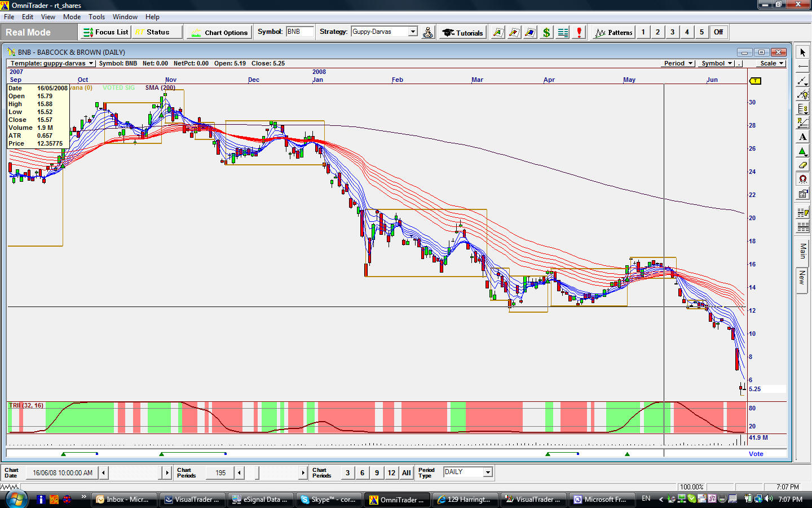Image resolution: width=812 pixels, height=508 pixels.
Task: Select the pointer arrow tool
Action: 802,52
